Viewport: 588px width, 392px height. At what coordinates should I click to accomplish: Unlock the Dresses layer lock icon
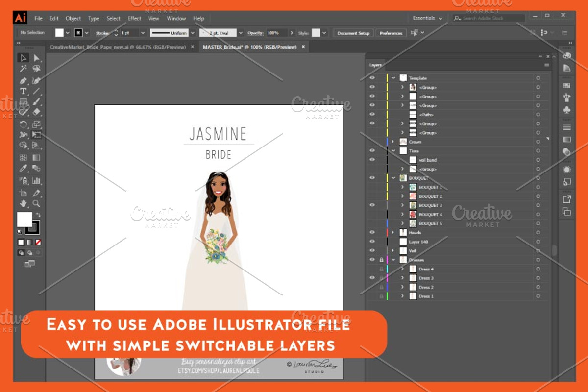pos(381,260)
